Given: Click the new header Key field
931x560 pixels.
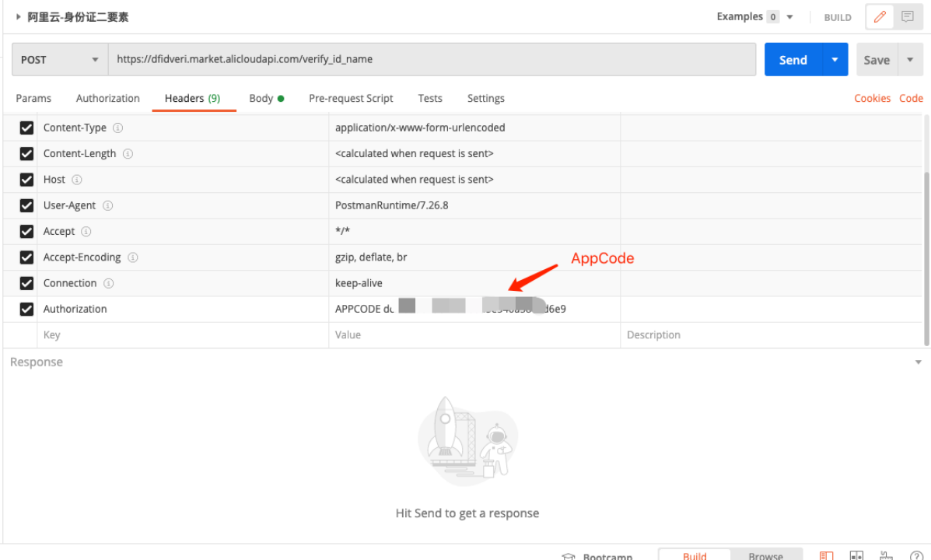Looking at the screenshot, I should [183, 335].
